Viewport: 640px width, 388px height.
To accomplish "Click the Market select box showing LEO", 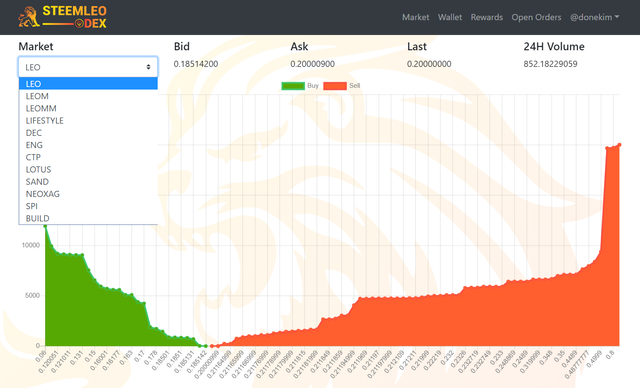I will pos(88,67).
